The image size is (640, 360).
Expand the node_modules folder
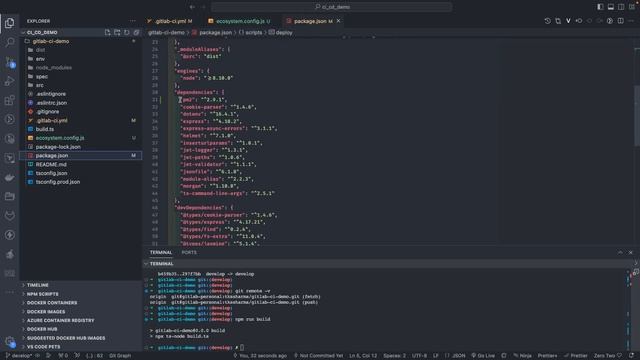point(81,68)
